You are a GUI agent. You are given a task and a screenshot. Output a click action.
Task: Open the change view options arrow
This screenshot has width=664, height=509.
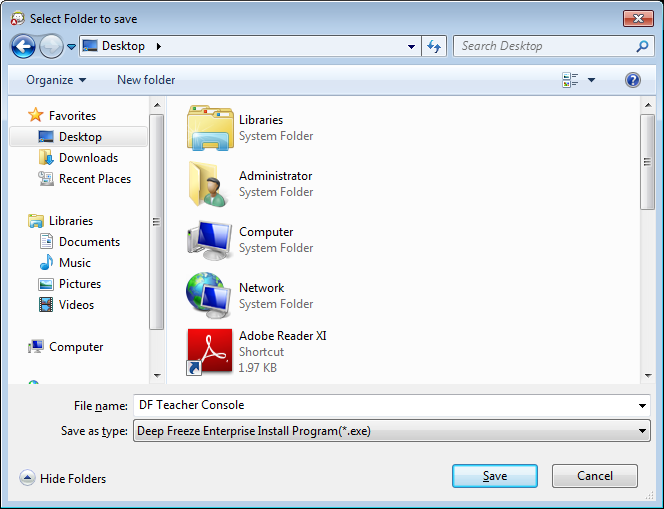tap(591, 80)
